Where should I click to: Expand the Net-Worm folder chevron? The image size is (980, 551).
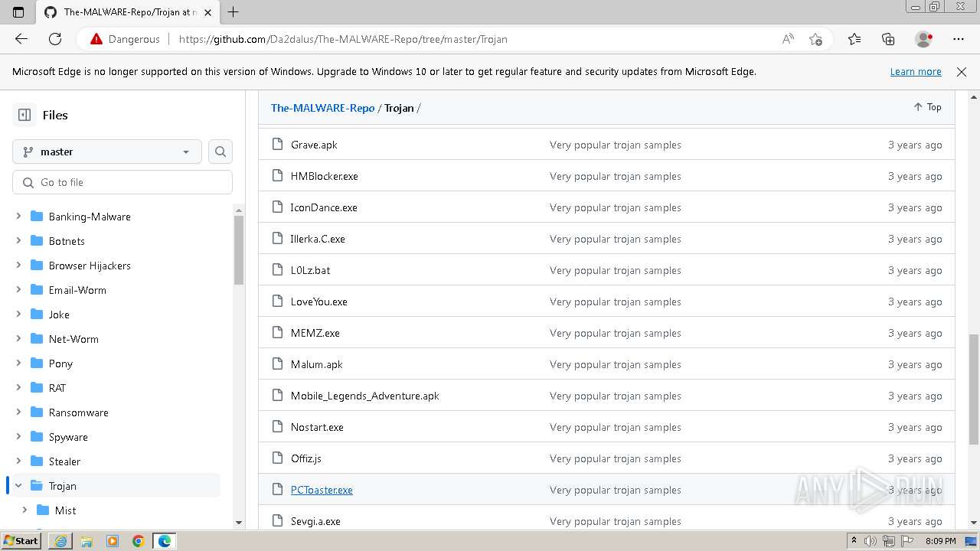(18, 339)
